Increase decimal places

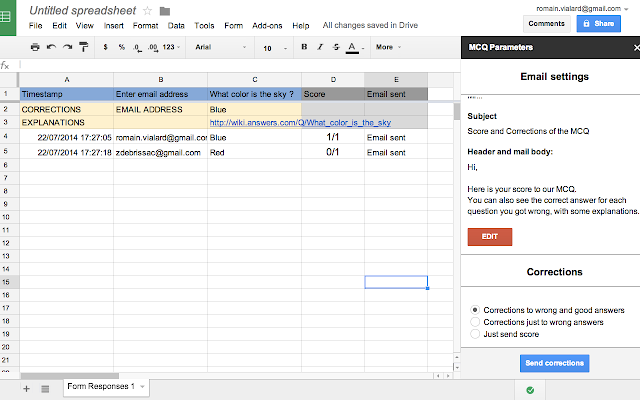pyautogui.click(x=153, y=47)
